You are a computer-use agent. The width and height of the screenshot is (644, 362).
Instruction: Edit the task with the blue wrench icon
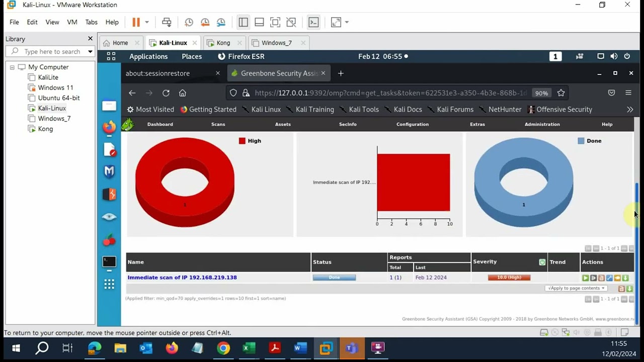point(609,278)
